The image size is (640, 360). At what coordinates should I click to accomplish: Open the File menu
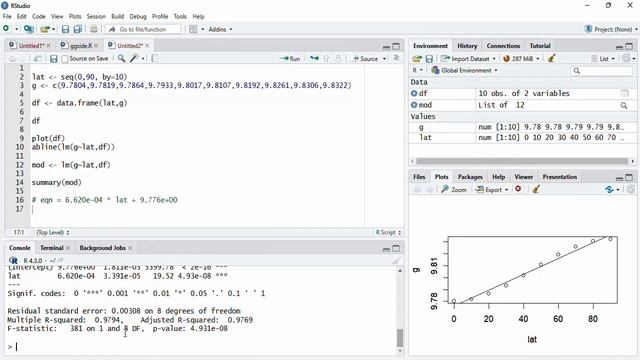(x=7, y=16)
